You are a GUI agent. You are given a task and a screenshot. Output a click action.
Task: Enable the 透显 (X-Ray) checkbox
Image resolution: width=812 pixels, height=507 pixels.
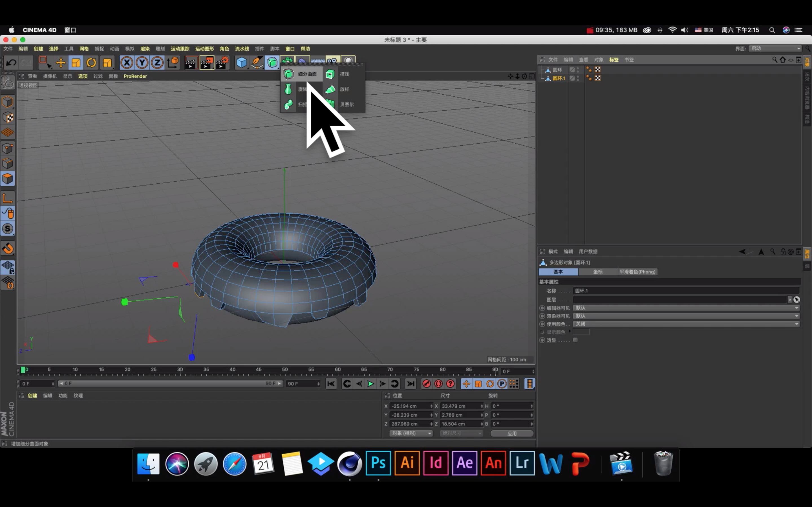575,340
